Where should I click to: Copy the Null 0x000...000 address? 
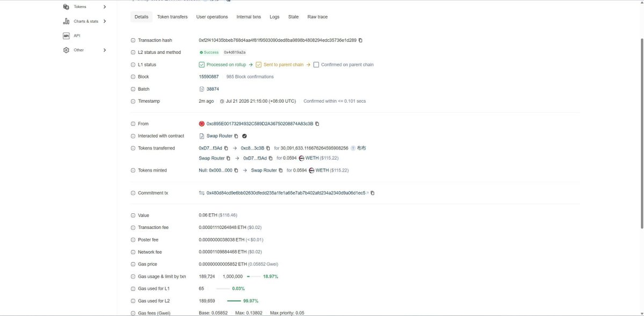coord(236,170)
